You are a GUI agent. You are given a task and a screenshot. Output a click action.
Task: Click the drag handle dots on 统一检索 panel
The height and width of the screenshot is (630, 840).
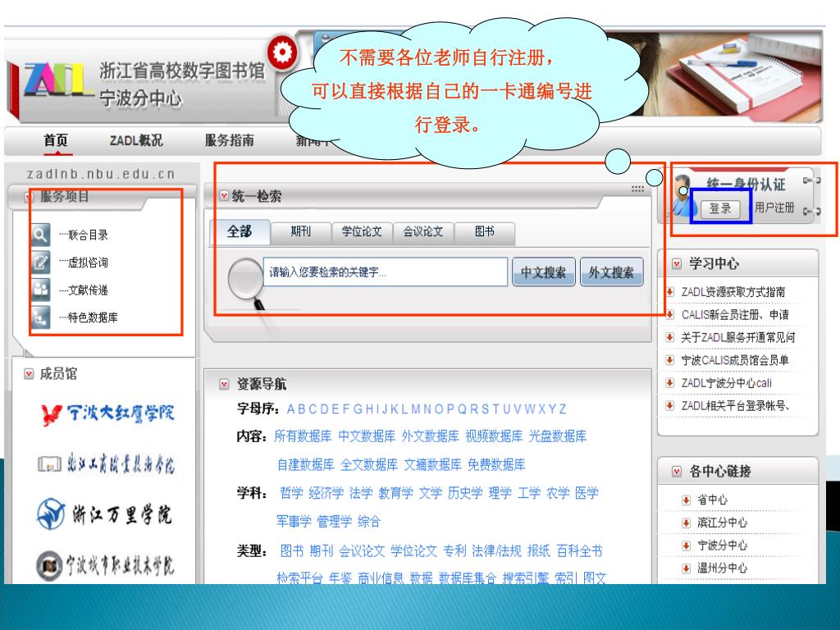[637, 189]
